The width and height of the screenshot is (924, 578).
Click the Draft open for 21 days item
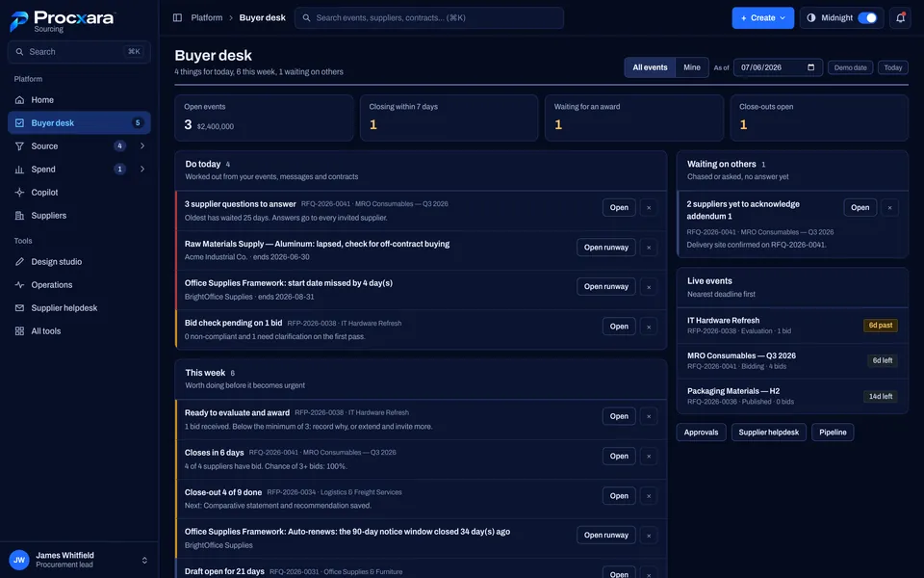tap(421, 569)
